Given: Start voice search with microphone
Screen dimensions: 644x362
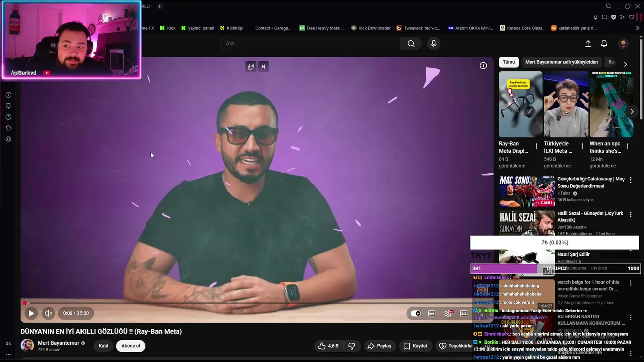Looking at the screenshot, I should click(434, 43).
